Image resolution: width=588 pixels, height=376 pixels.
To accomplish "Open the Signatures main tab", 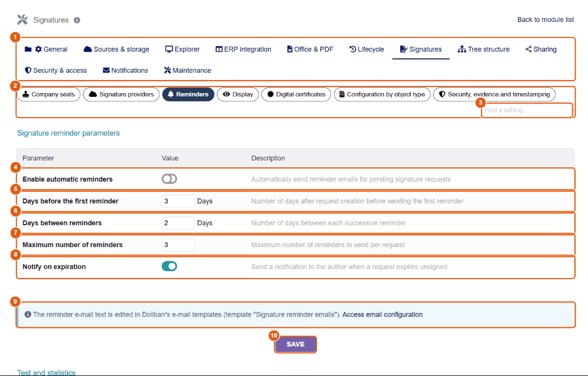I will [421, 49].
